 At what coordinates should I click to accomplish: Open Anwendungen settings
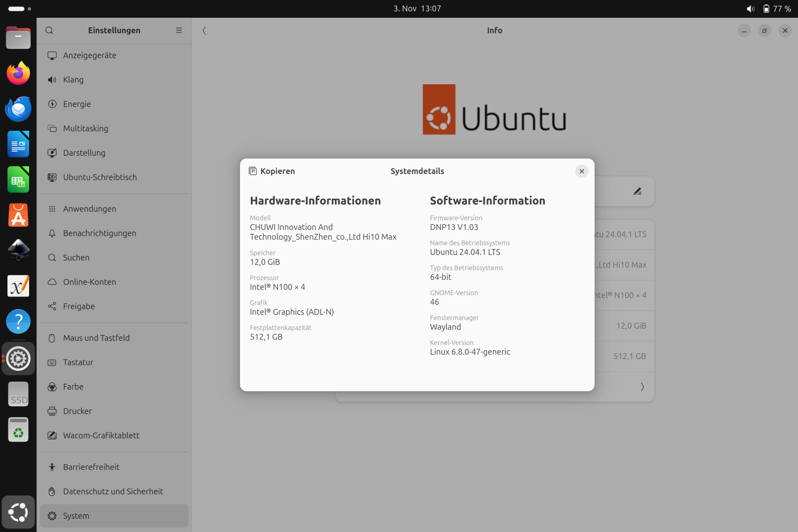point(114,209)
